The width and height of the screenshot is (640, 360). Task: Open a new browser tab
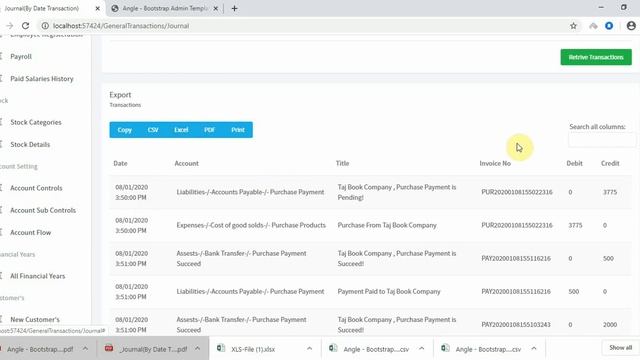234,8
